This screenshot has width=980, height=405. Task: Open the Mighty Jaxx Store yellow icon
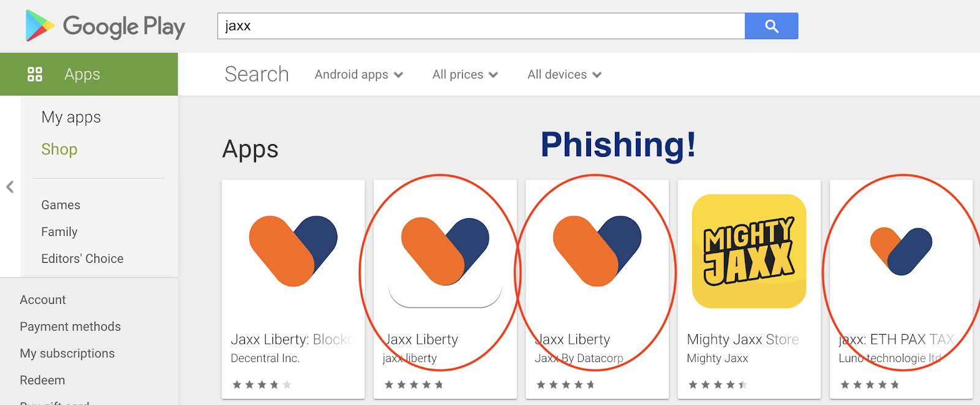pos(748,251)
